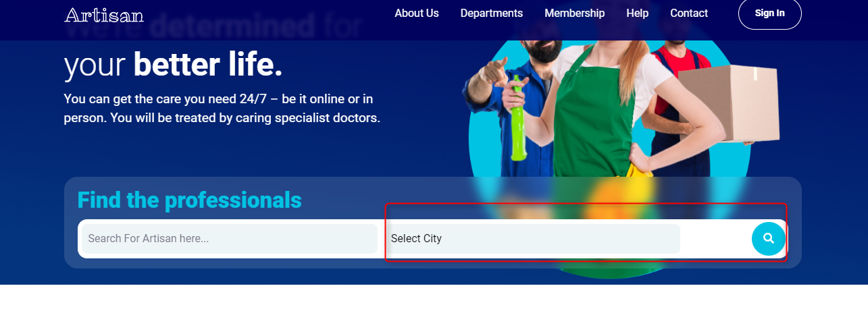Focus the Search For Artisan field

[x=230, y=239]
